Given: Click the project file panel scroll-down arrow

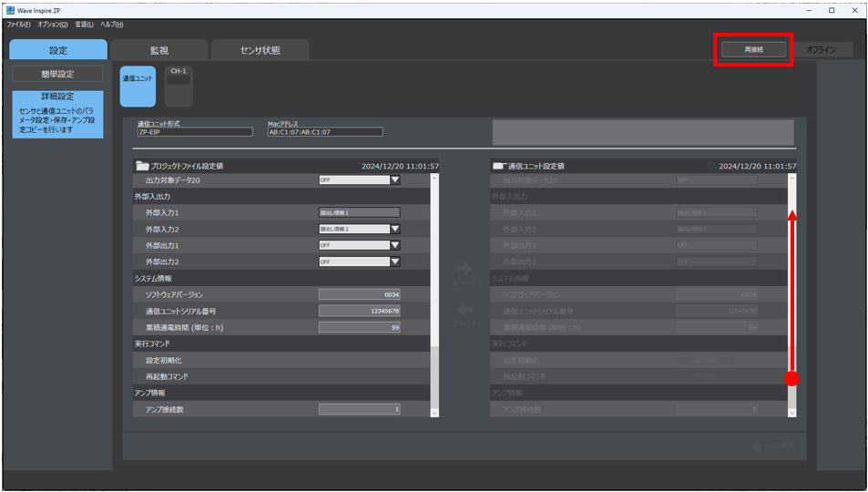Looking at the screenshot, I should pos(434,413).
